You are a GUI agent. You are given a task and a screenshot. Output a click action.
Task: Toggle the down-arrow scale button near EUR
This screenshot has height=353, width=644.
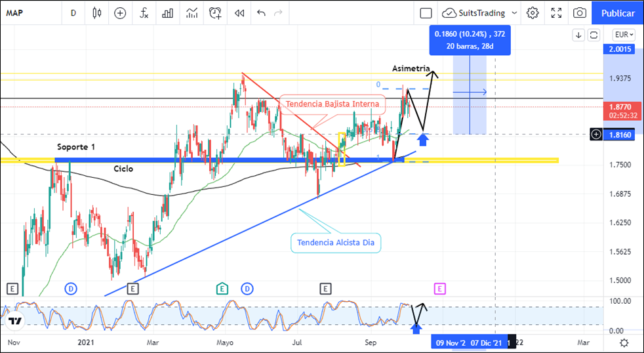pos(578,35)
